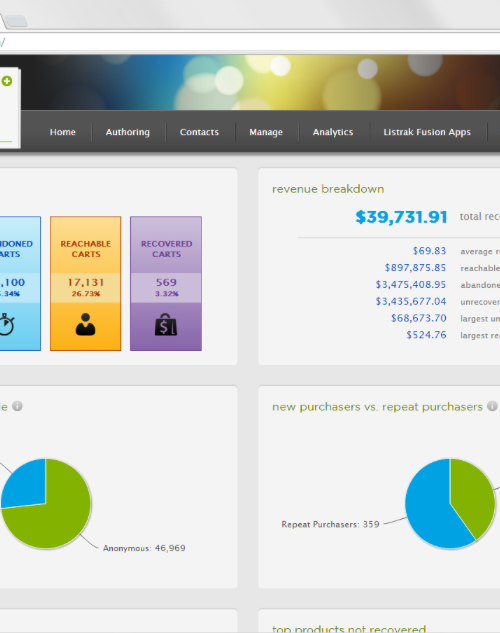Click the $897,875.85 reachable value
This screenshot has height=633, width=500.
(x=415, y=268)
